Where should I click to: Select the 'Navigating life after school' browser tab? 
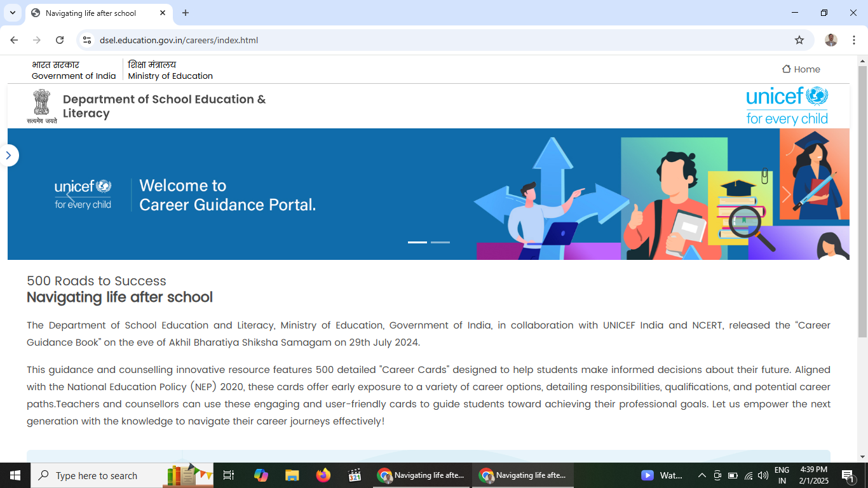tap(98, 13)
